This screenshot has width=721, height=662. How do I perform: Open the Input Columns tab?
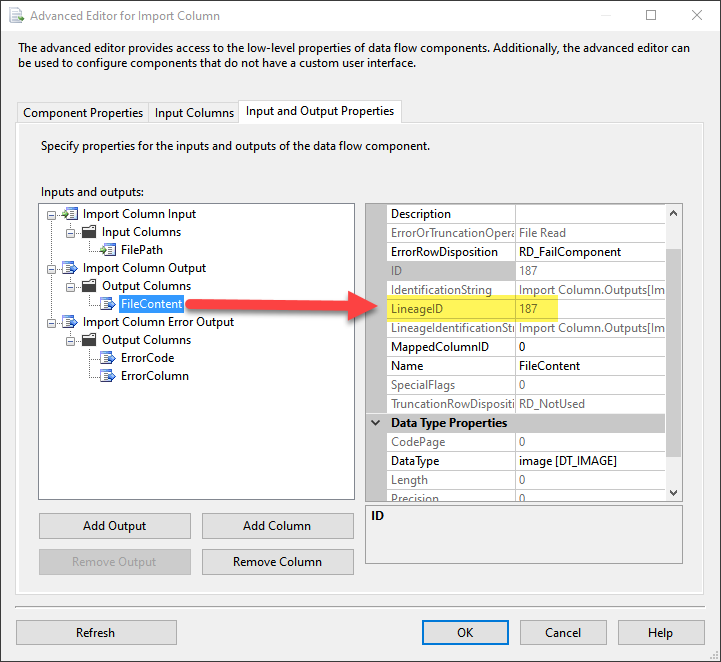click(195, 113)
